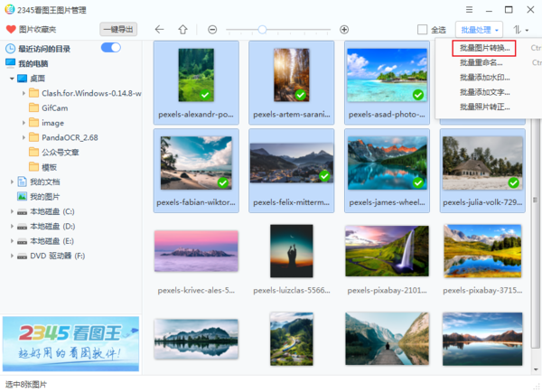542x392 pixels.
Task: Check the 全选 select-all checkbox
Action: coord(422,30)
